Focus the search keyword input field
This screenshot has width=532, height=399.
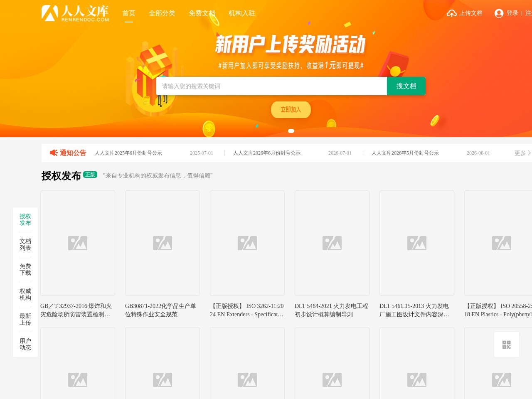pyautogui.click(x=271, y=86)
